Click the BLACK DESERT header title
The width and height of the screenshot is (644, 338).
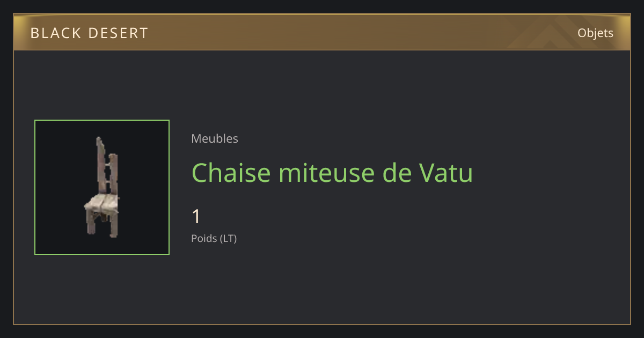click(89, 33)
